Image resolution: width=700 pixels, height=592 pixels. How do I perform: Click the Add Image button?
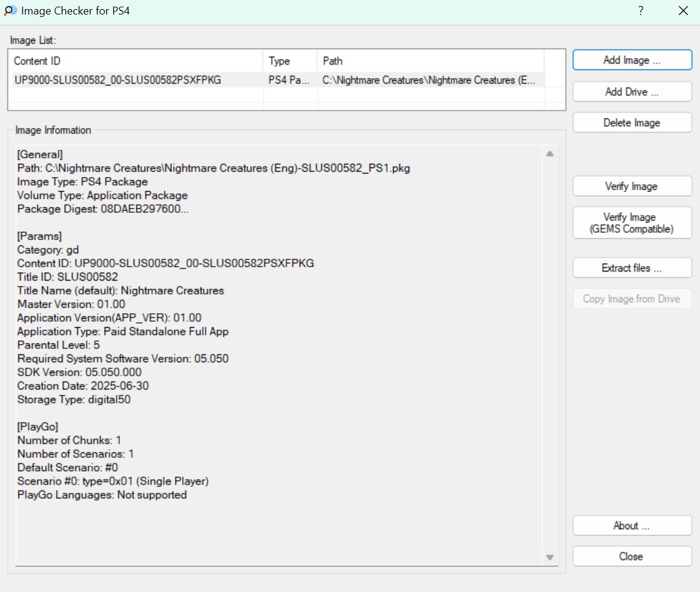click(x=632, y=60)
